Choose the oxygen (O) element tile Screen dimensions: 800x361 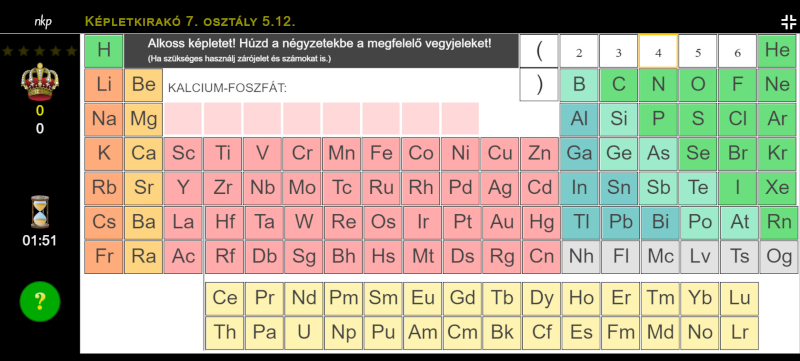point(698,85)
